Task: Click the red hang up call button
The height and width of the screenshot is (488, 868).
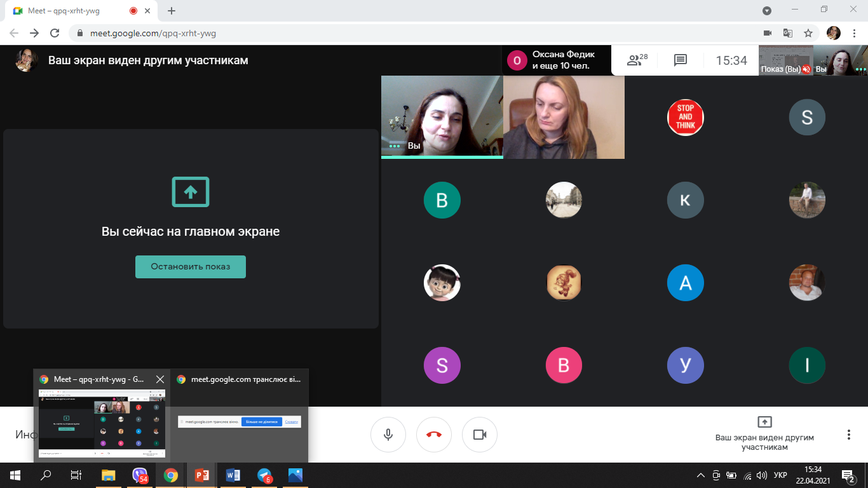Action: [434, 435]
